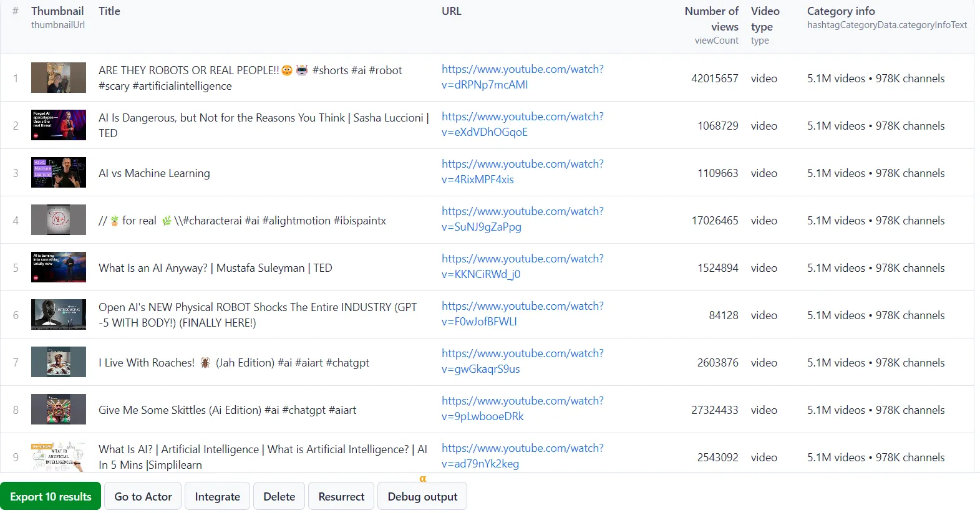The image size is (980, 513).
Task: Click the Integrate button
Action: point(217,496)
